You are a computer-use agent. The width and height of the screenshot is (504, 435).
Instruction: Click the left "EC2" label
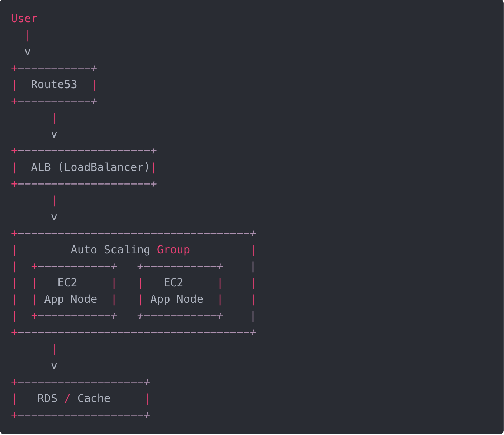pos(67,283)
